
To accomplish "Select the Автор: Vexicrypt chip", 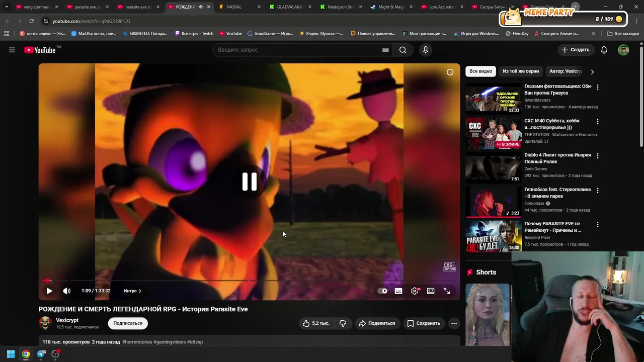I will click(x=566, y=71).
